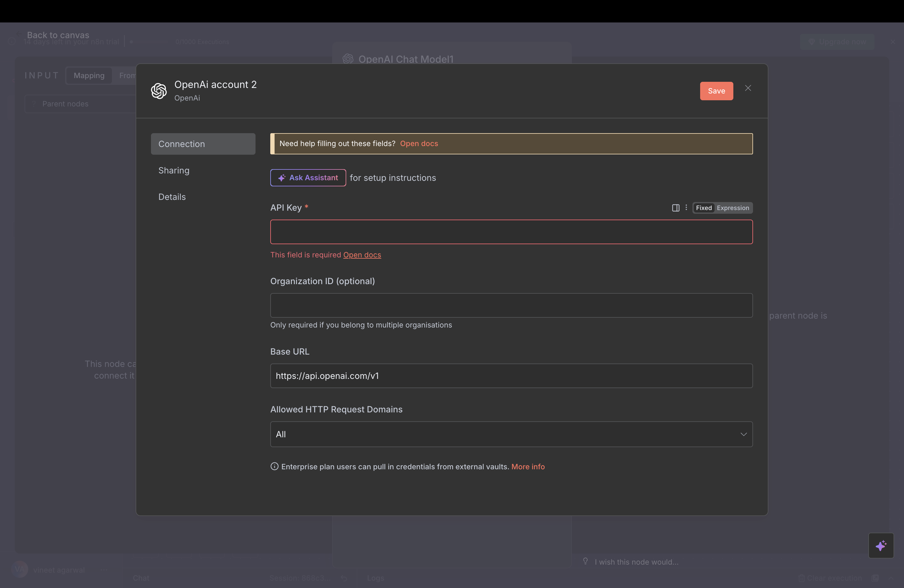Viewport: 904px width, 588px height.
Task: Switch to the Sharing tab
Action: pyautogui.click(x=174, y=170)
